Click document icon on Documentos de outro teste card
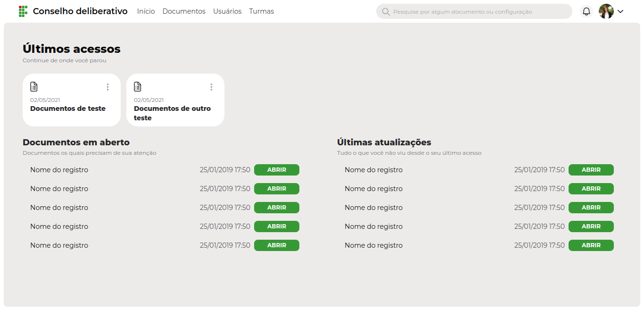This screenshot has height=310, width=644. click(138, 87)
